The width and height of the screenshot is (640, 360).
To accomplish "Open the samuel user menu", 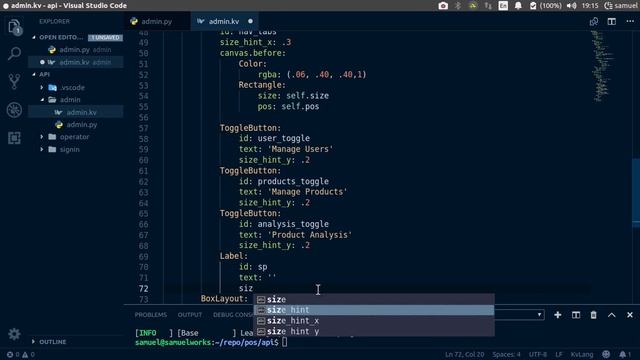I will [621, 6].
